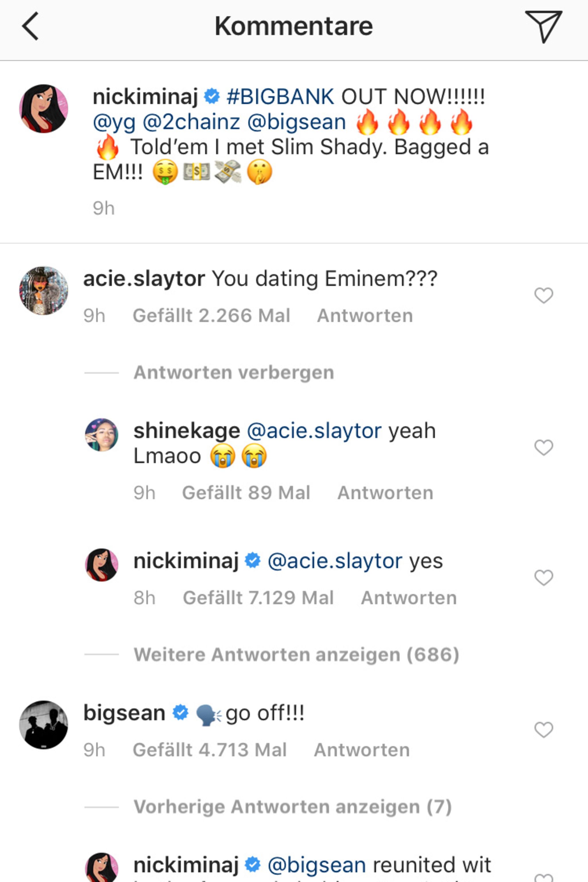Like bigsean's "go off!!!" comment heart
Image resolution: width=588 pixels, height=882 pixels.
tap(543, 729)
